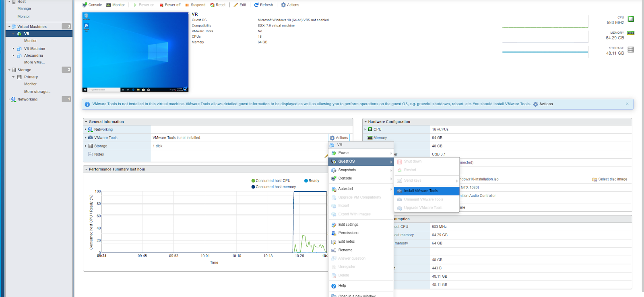Expand the VR Machine tree node
This screenshot has height=297, width=644.
coord(13,49)
